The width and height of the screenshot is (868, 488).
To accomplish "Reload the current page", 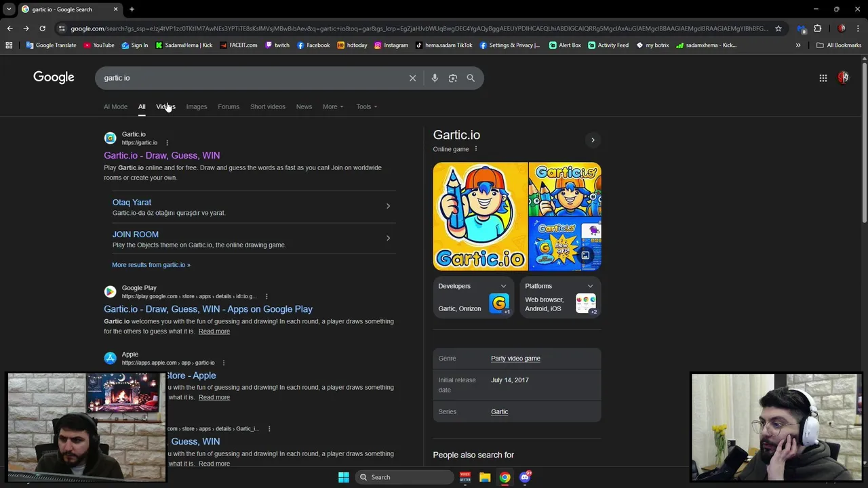I will click(42, 28).
